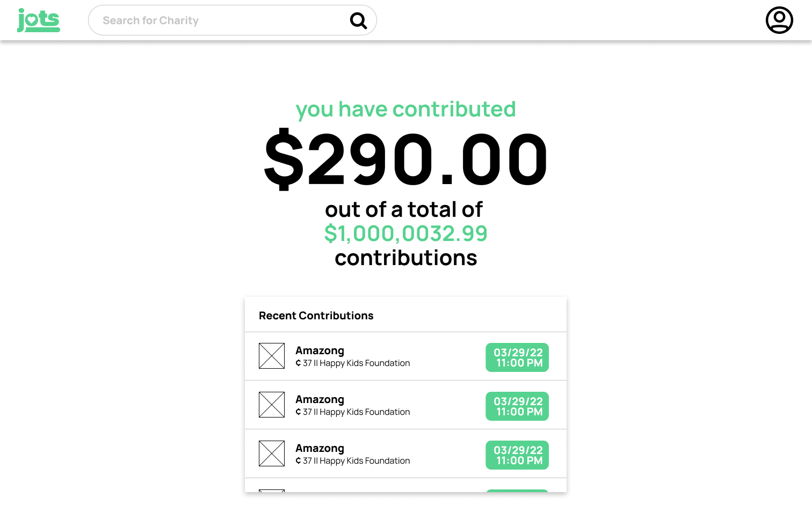Image resolution: width=812 pixels, height=527 pixels.
Task: Click cent icon in first contribution row
Action: coord(298,363)
